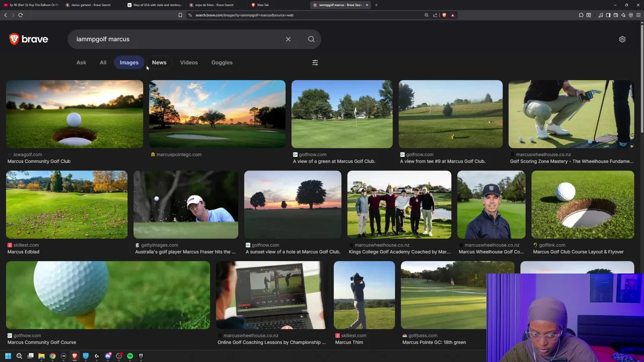Viewport: 644px width, 362px height.
Task: Open the Marcus Community Golf Course golf ball image
Action: 108,295
